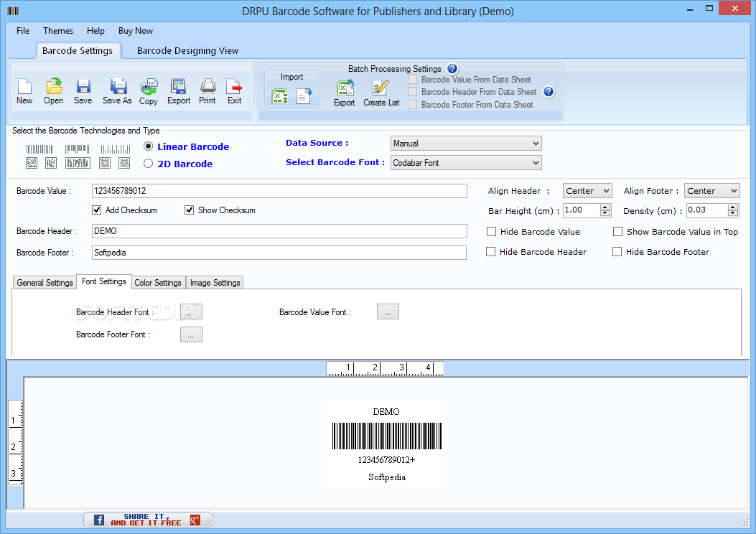Screen dimensions: 756x534
Task: Click Barcode Header Font browse button
Action: click(x=191, y=311)
